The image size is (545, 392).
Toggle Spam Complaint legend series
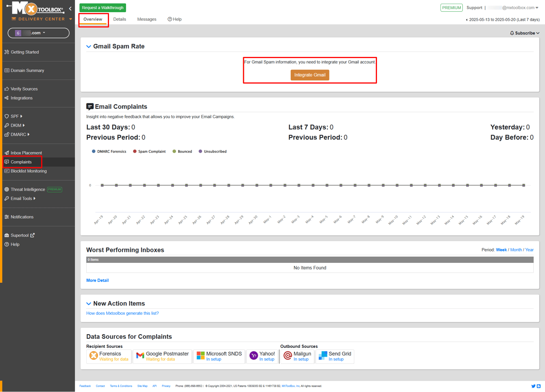149,152
